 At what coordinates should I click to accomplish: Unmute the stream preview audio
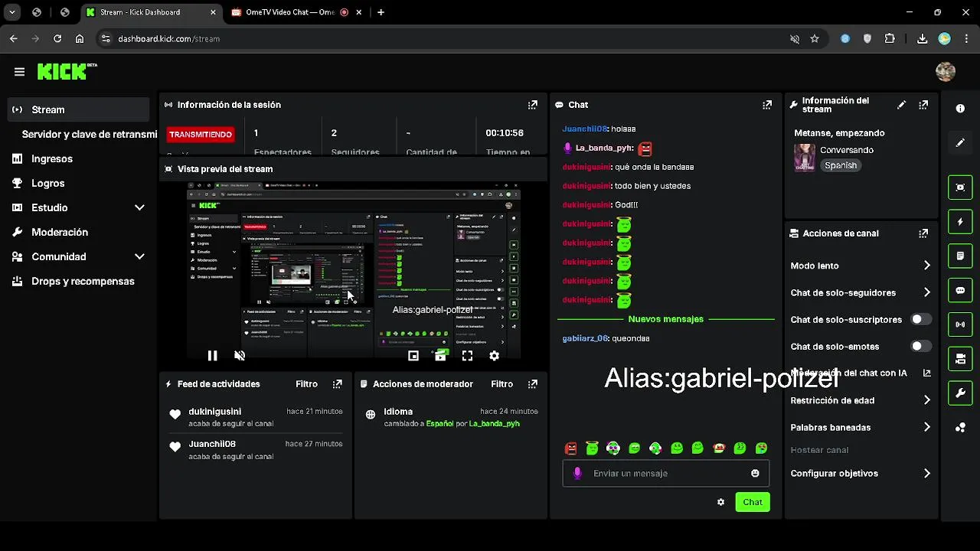click(x=240, y=356)
